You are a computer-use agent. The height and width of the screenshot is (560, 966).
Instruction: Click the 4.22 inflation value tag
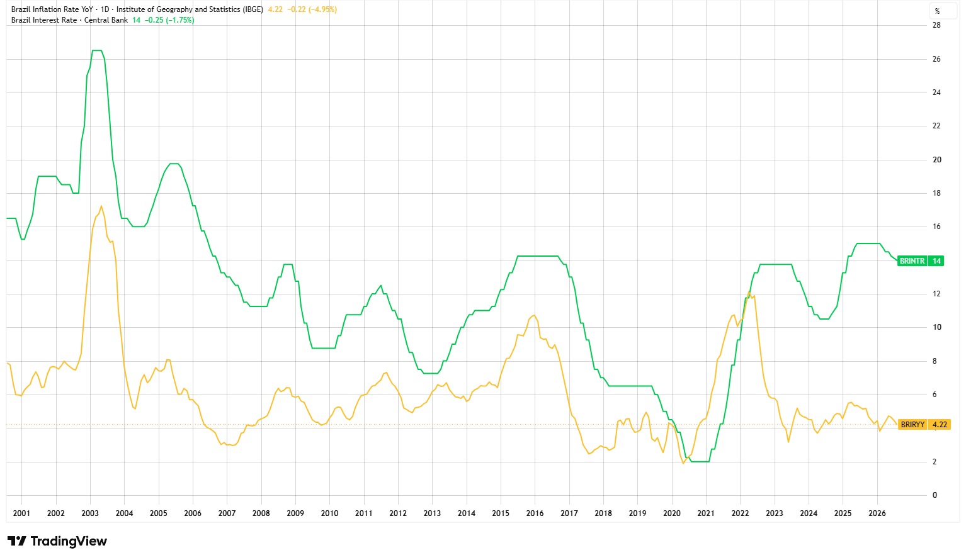click(939, 425)
